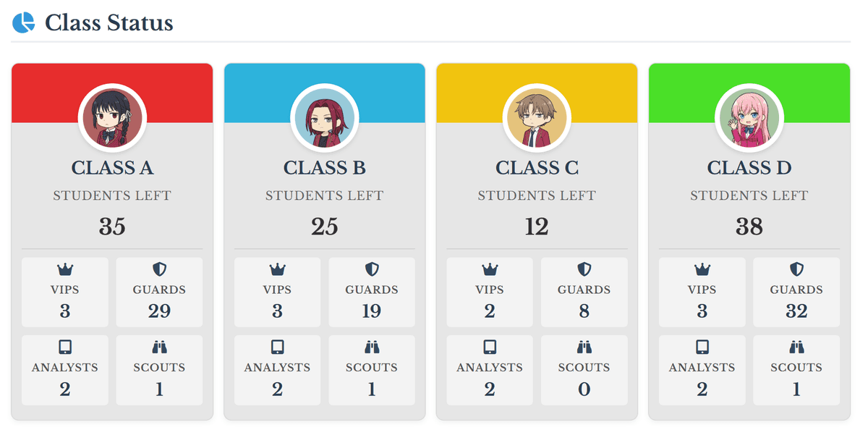This screenshot has width=868, height=433.
Task: Select the Class A black-haired avatar
Action: click(112, 117)
